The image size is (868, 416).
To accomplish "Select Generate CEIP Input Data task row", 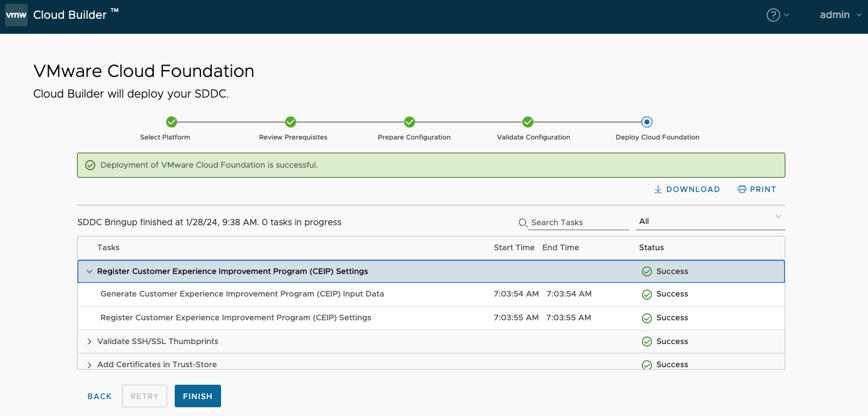I will click(x=431, y=294).
